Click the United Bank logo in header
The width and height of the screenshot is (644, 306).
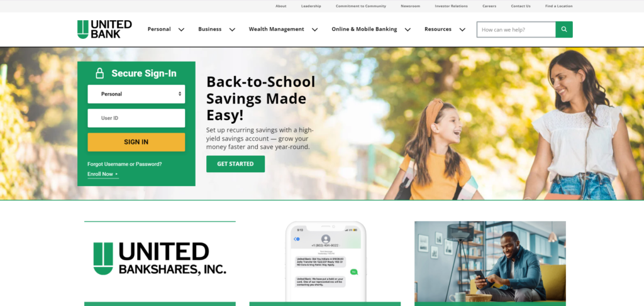coord(105,29)
